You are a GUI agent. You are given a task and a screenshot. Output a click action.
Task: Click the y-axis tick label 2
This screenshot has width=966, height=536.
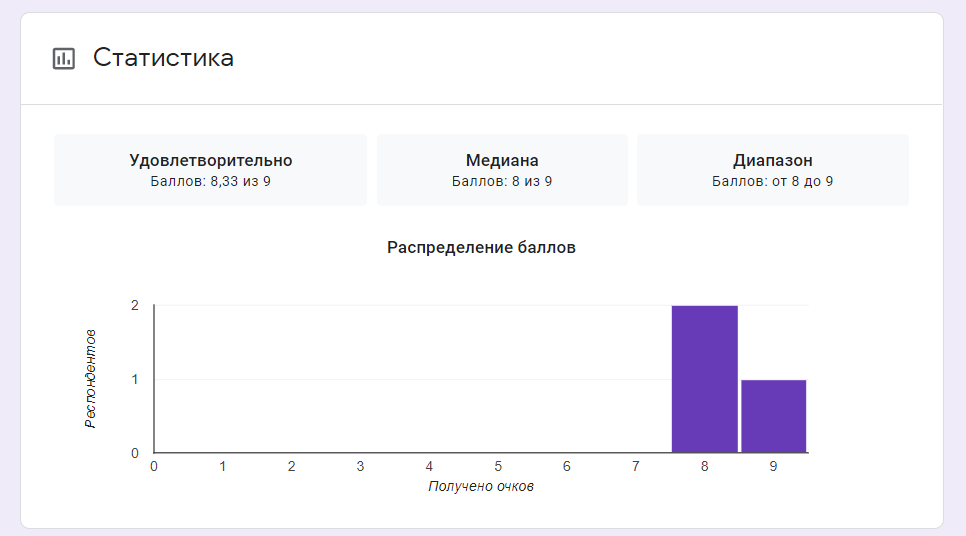tap(135, 306)
